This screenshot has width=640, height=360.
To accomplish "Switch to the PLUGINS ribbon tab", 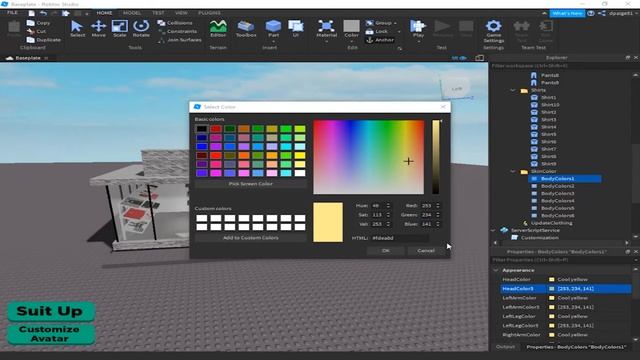I will 209,13.
